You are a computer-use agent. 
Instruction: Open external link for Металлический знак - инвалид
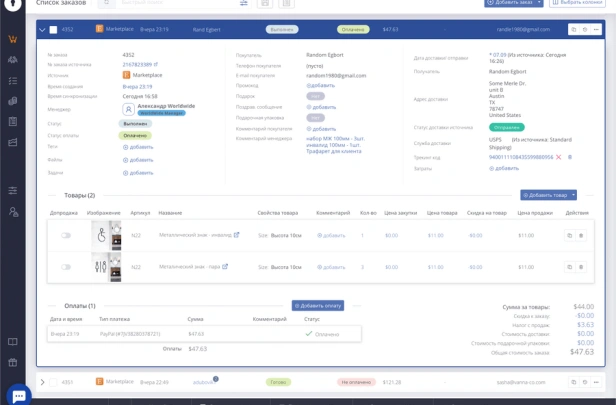237,236
